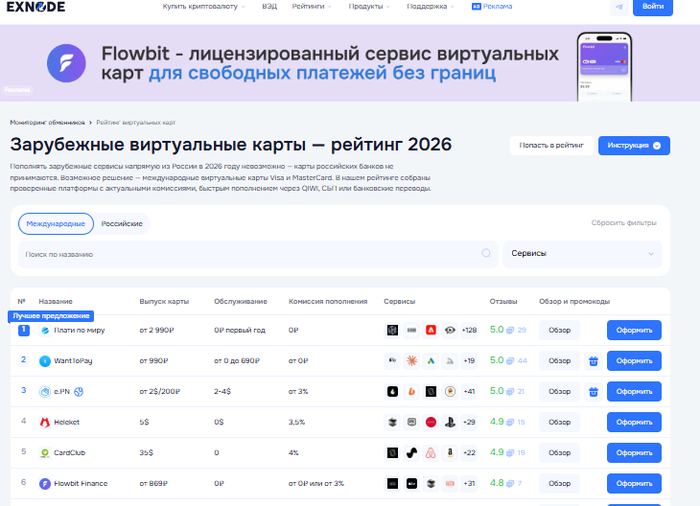Click the Поиск по названию search field
700x506 pixels.
click(250, 254)
